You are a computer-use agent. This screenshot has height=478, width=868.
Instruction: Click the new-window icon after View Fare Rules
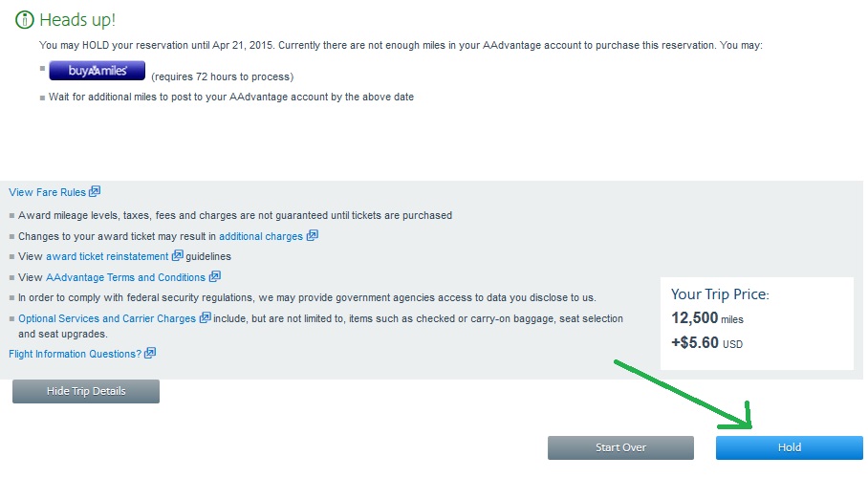(95, 192)
